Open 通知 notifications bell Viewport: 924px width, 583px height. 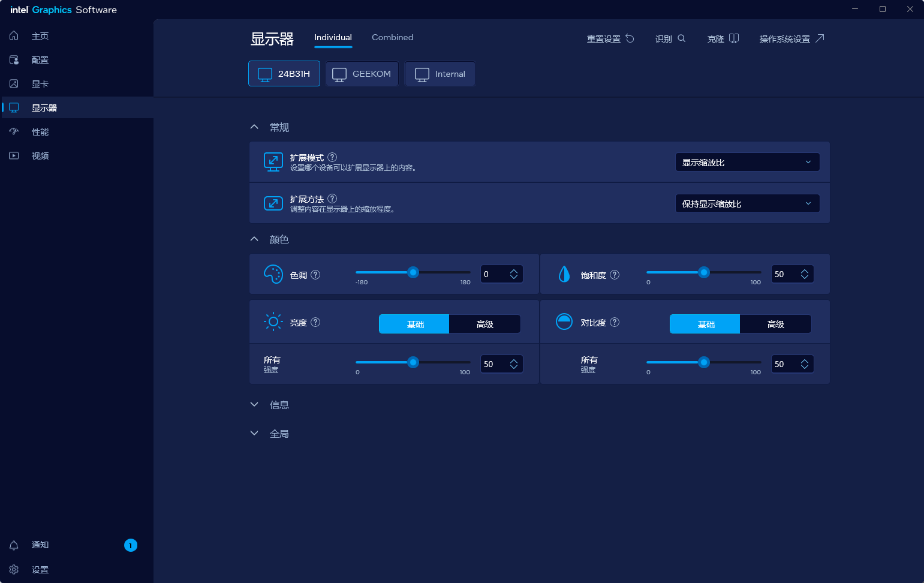pos(14,545)
